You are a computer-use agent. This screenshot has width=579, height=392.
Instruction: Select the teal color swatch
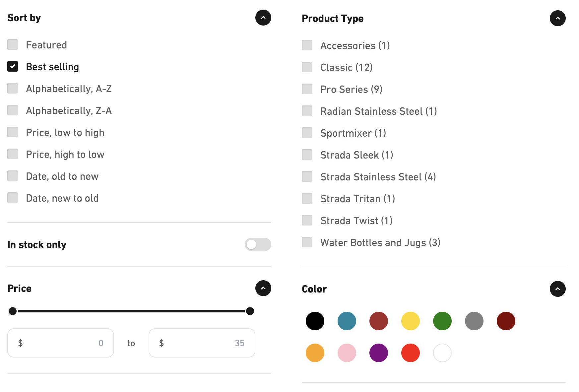click(x=347, y=321)
